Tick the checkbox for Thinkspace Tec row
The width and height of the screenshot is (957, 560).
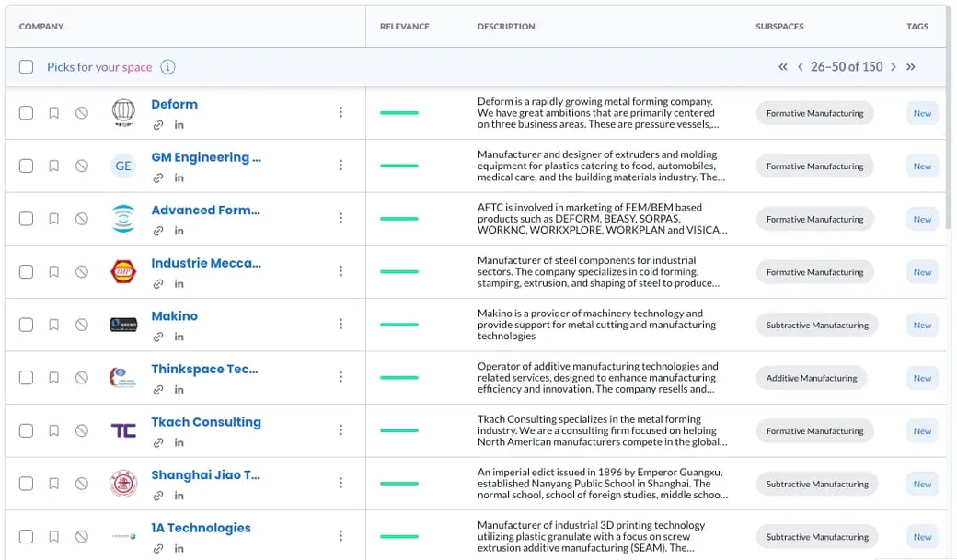[x=27, y=378]
